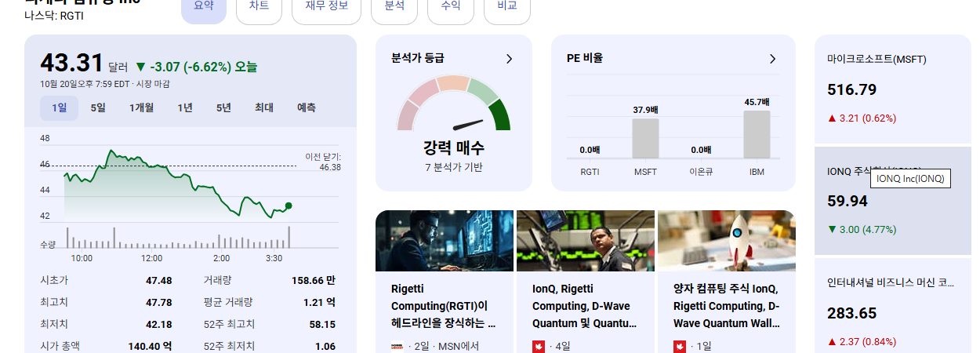This screenshot has width=980, height=353.
Task: Open the IONQ stock card
Action: point(893,201)
